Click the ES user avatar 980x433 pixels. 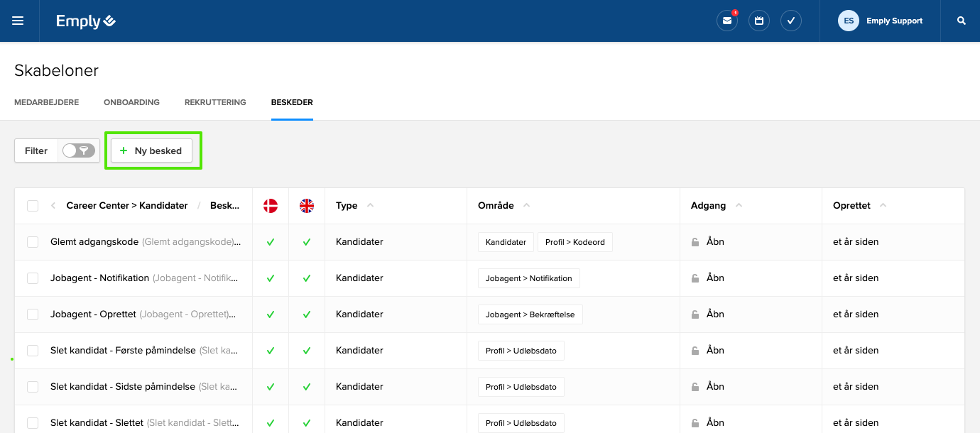[848, 21]
